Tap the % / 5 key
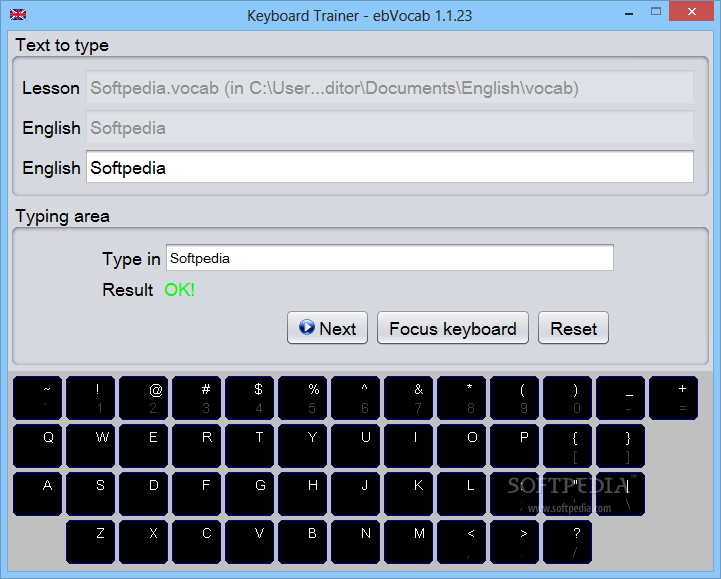 coord(303,398)
